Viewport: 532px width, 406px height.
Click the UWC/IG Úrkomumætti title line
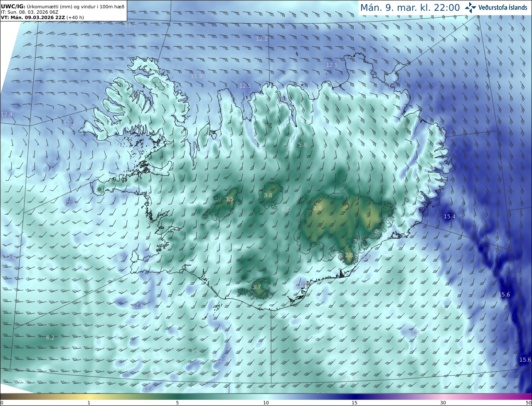63,6
